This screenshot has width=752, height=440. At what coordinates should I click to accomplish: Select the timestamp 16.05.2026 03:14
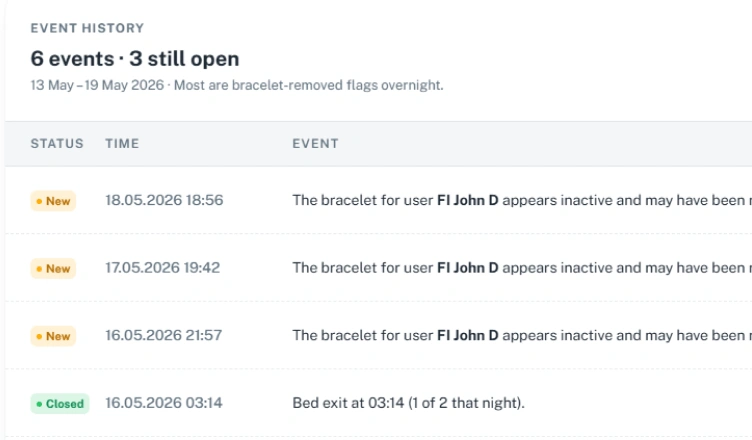tap(164, 403)
